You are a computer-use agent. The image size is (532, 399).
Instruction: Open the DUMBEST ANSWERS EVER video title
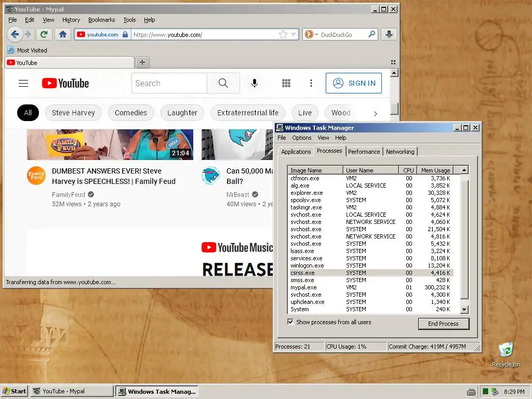click(114, 176)
